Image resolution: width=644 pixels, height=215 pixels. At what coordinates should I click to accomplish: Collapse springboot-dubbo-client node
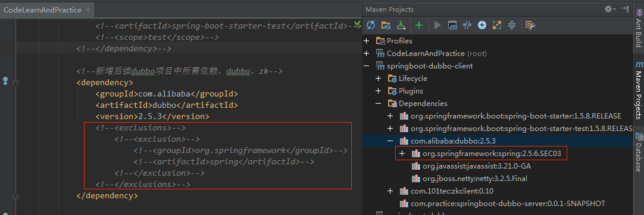[367, 66]
